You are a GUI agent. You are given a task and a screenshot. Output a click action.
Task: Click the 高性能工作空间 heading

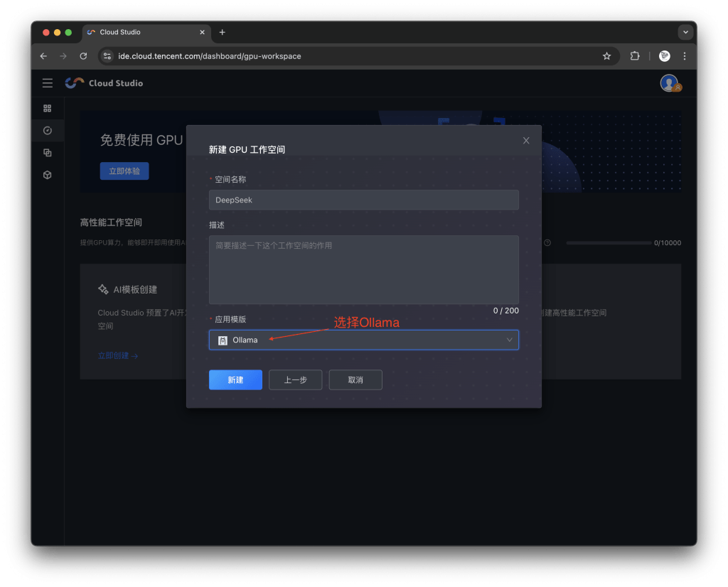click(x=111, y=222)
